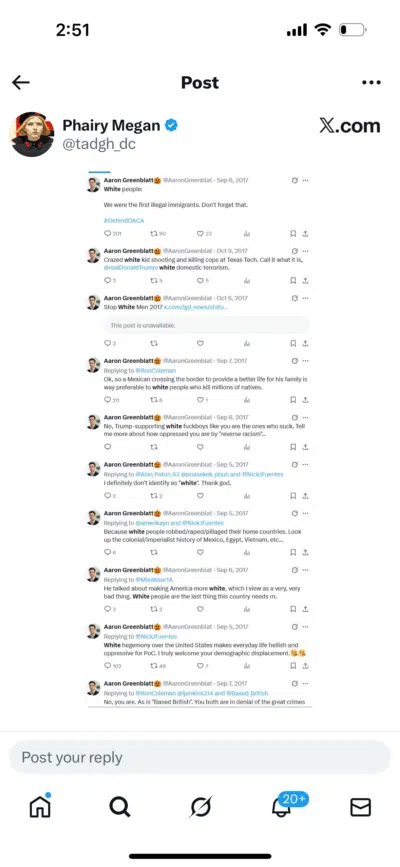The image size is (400, 867).
Task: Tap the 2:51 clock in status bar
Action: pos(73,30)
